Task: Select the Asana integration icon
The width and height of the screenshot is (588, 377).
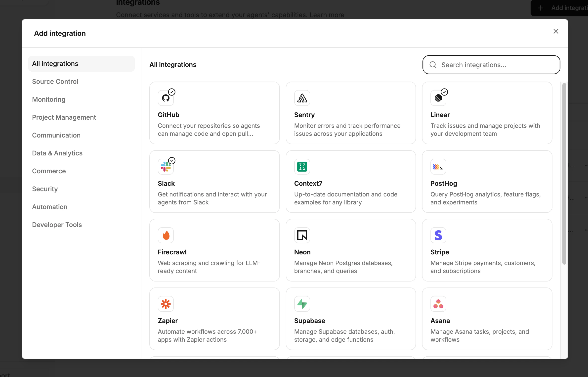Action: 438,304
